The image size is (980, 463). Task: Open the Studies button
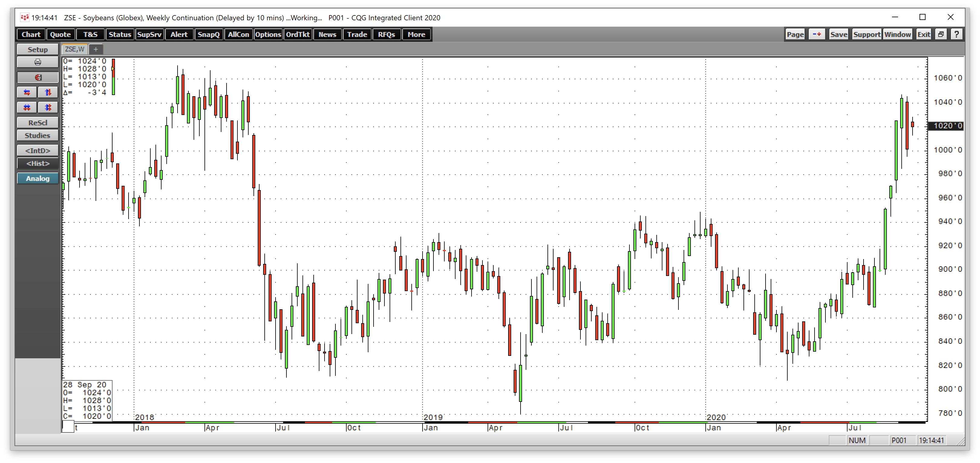[x=37, y=136]
